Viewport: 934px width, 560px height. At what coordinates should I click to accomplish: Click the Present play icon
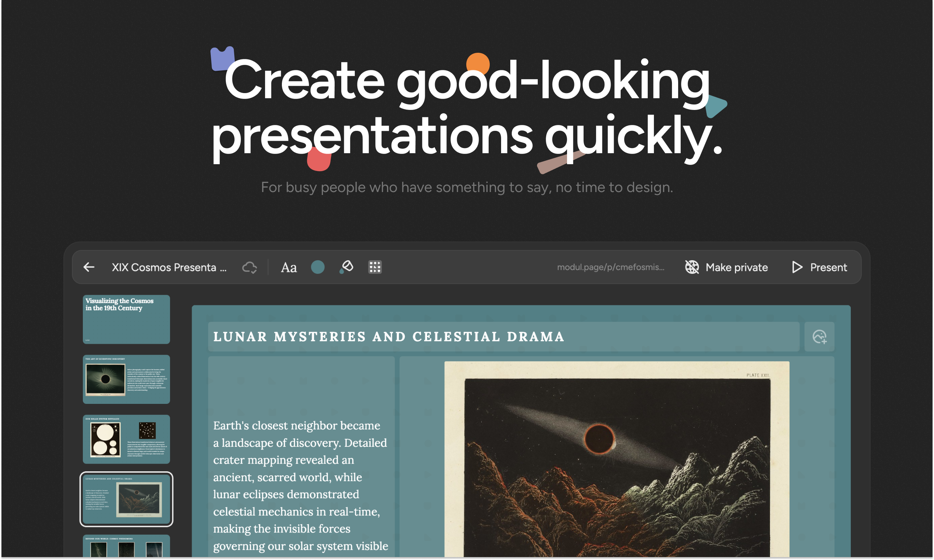(797, 267)
